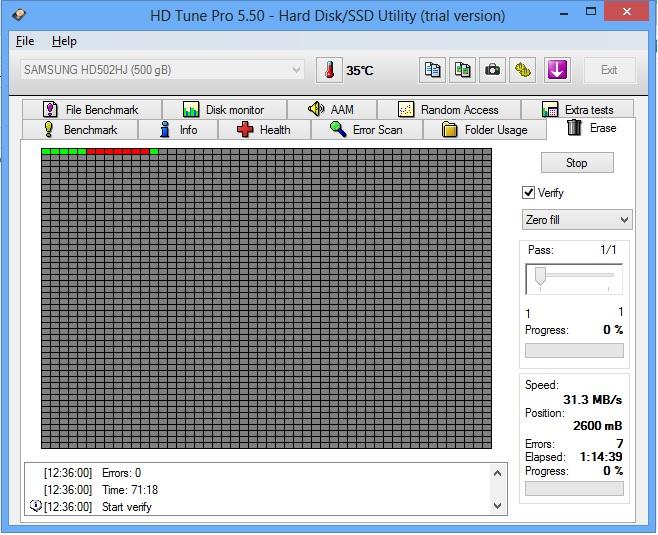Uncheck the Verify checkbox
658x535 pixels.
click(528, 193)
